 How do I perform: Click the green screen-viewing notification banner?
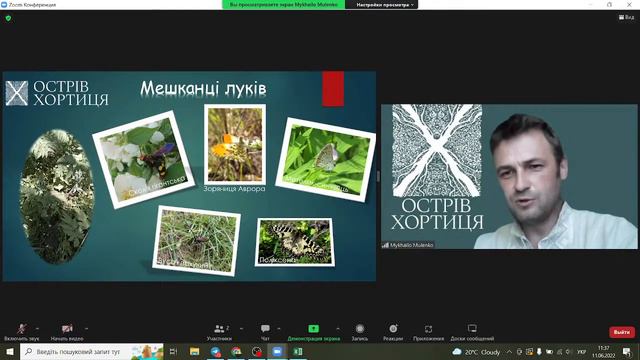tap(283, 5)
